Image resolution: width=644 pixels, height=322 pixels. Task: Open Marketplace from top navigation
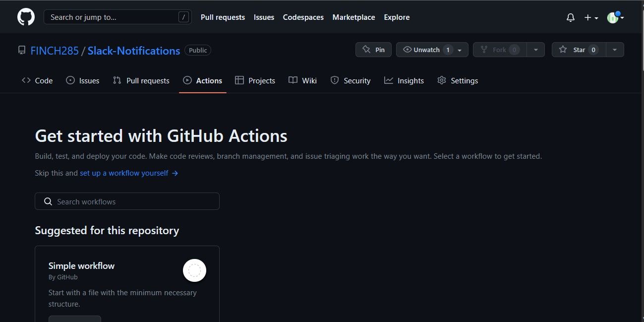(353, 17)
